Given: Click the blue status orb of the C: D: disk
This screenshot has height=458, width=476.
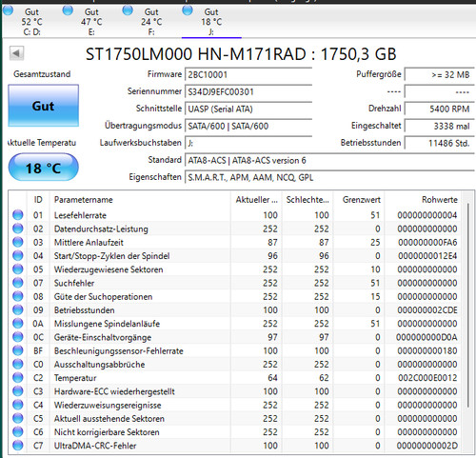Looking at the screenshot, I should click(x=8, y=10).
